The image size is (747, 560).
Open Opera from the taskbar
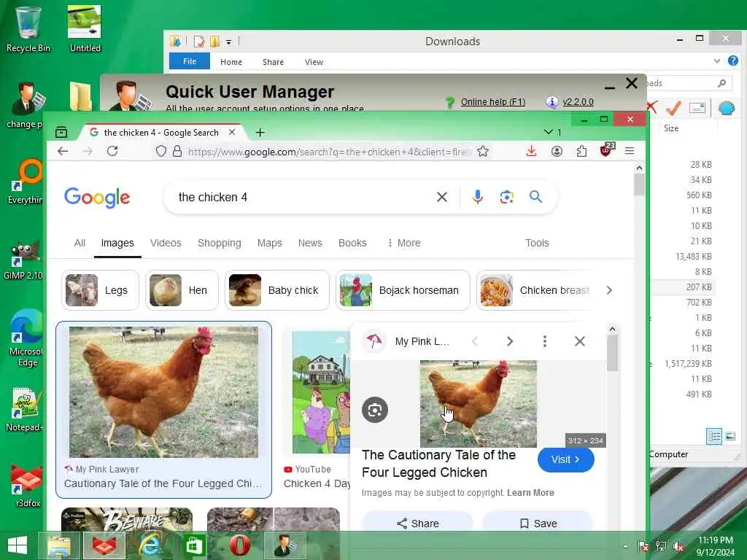(x=239, y=545)
